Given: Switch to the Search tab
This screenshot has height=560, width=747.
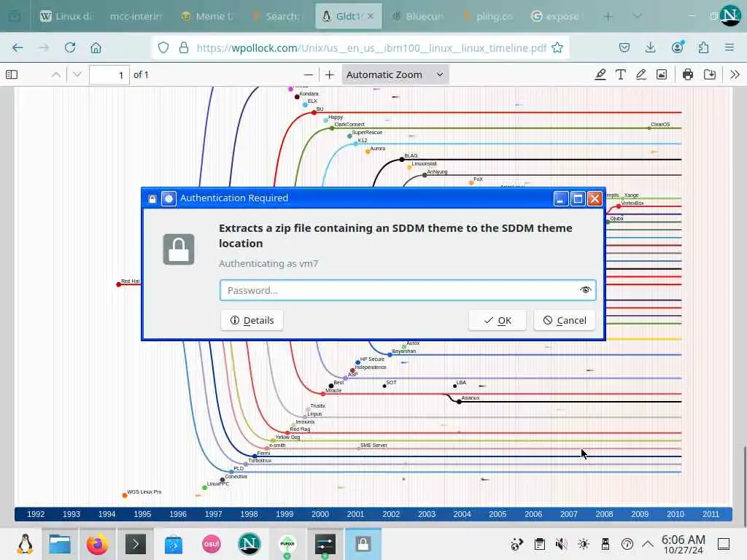Looking at the screenshot, I should tap(276, 16).
